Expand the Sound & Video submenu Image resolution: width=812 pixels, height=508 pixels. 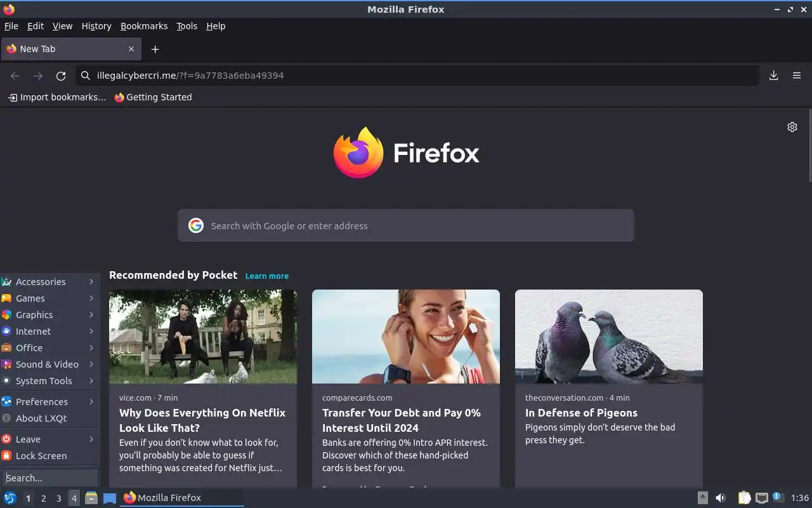tap(49, 364)
